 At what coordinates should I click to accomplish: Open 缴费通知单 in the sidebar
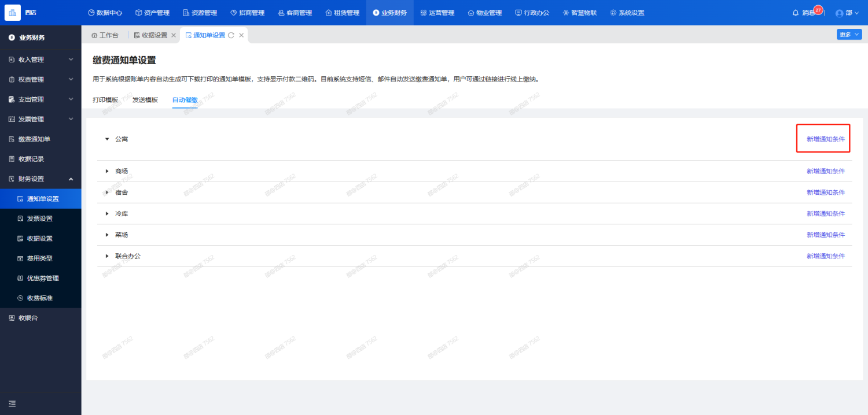[34, 139]
